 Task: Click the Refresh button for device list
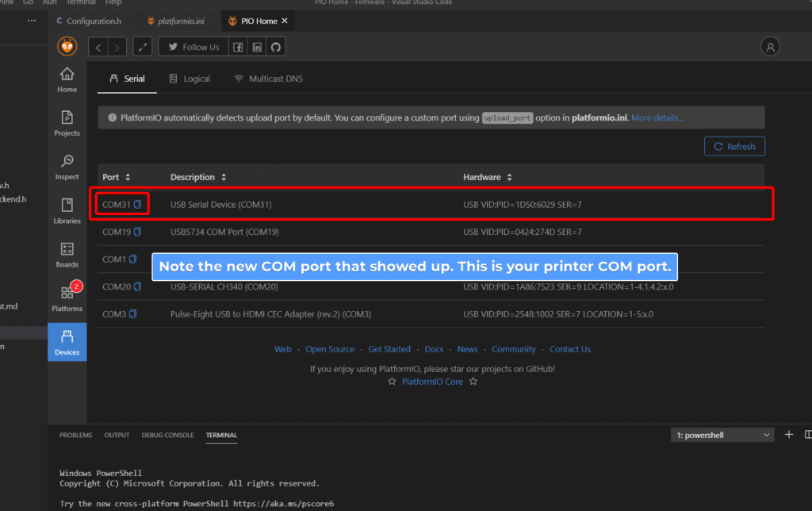click(734, 147)
